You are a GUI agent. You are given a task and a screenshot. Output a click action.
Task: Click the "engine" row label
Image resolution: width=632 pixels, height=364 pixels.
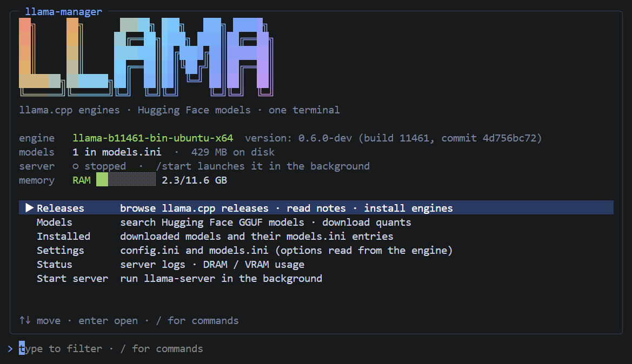click(37, 138)
